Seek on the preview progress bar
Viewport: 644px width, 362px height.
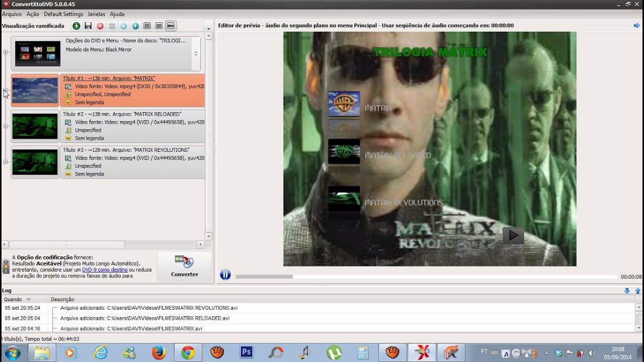[426, 277]
